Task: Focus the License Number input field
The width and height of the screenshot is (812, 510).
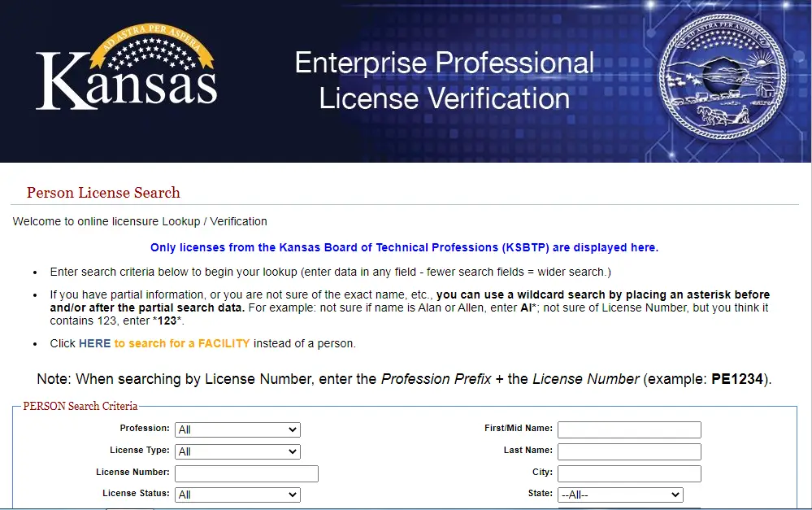Action: pyautogui.click(x=246, y=473)
